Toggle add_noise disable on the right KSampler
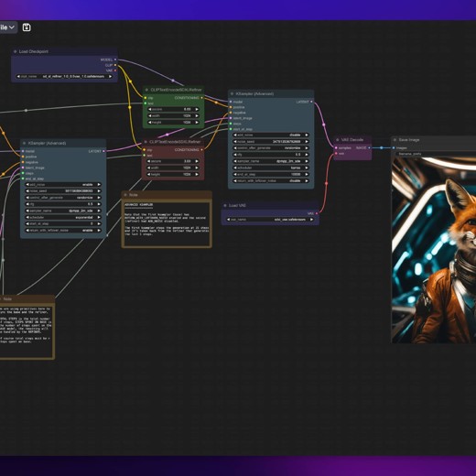The width and height of the screenshot is (476, 476). click(x=271, y=135)
